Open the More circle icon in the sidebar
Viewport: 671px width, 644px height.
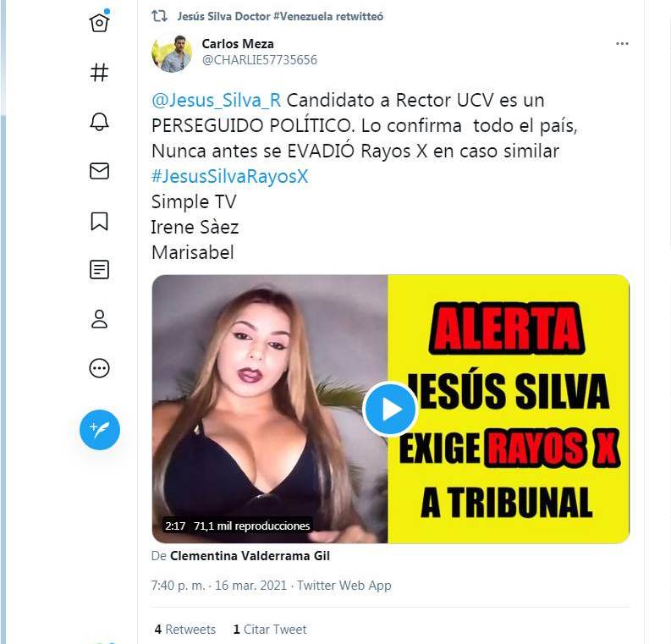click(x=99, y=368)
